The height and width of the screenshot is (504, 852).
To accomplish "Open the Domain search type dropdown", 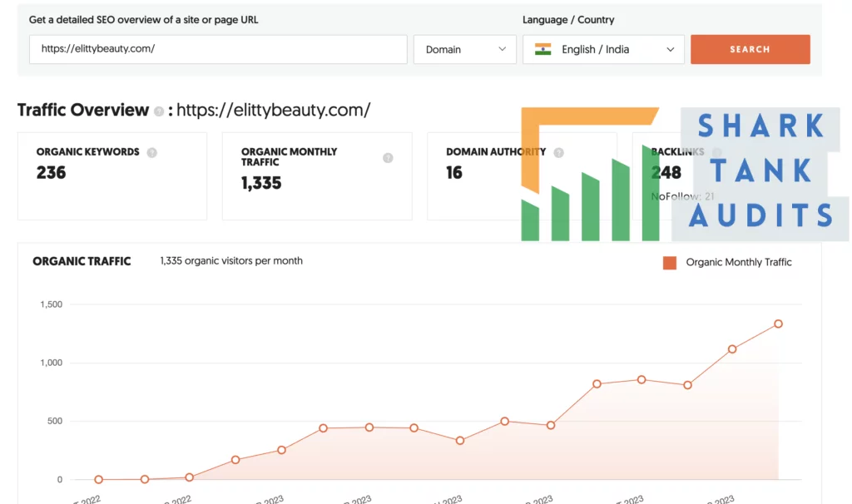I will [464, 49].
